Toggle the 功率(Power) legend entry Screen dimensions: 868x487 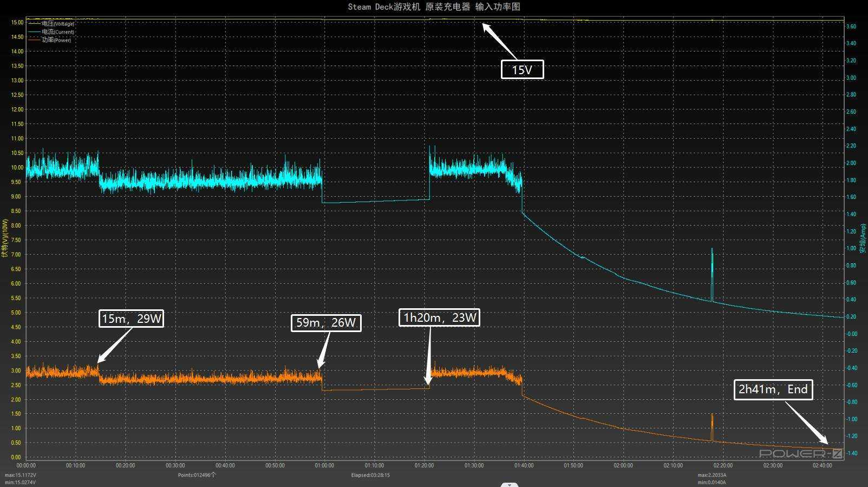(50, 40)
